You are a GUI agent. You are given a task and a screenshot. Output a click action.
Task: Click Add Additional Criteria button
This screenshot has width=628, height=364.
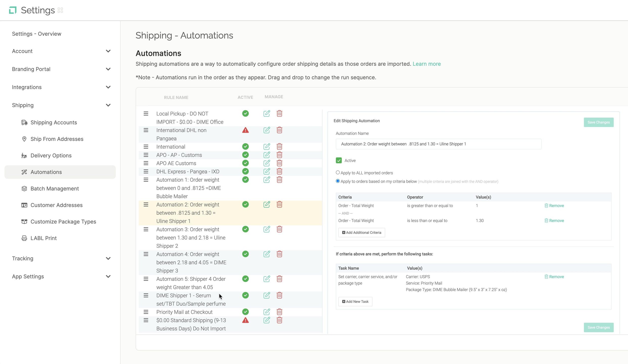click(x=361, y=233)
